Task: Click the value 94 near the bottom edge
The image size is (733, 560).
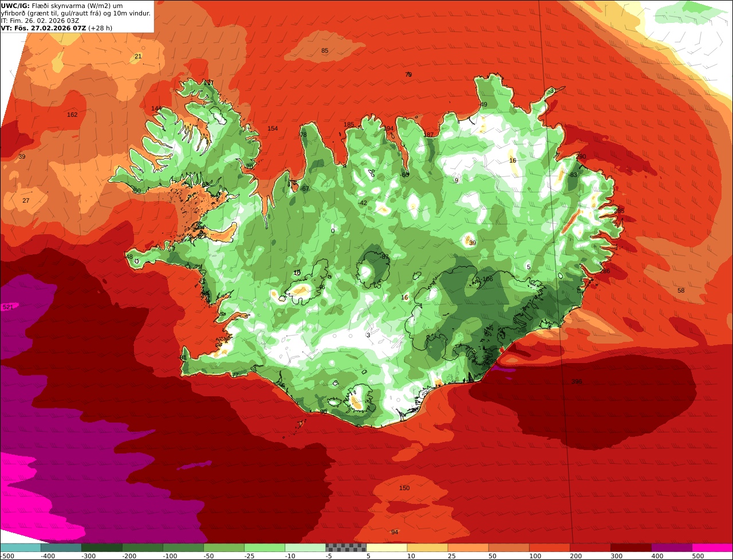Action: [x=395, y=533]
